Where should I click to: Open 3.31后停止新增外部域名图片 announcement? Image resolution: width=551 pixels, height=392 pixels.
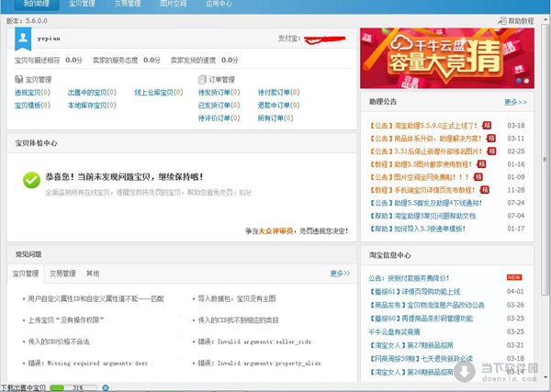425,151
